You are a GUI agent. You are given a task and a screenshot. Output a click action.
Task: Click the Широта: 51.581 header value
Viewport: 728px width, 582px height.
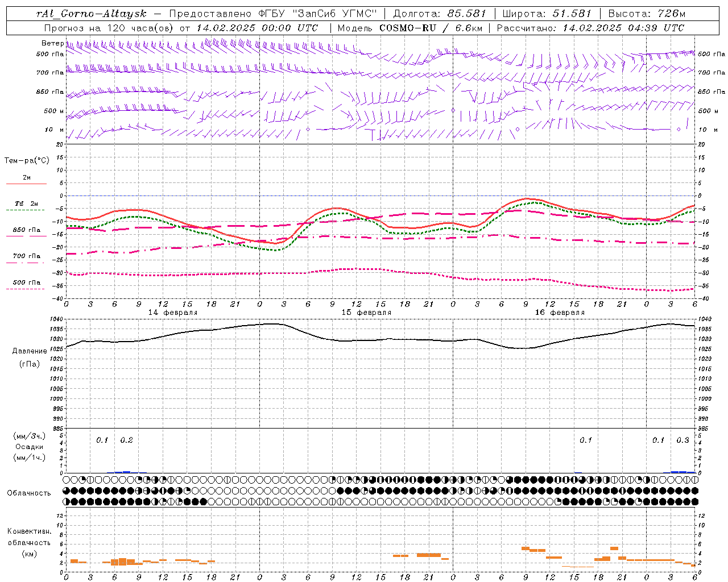tap(547, 14)
